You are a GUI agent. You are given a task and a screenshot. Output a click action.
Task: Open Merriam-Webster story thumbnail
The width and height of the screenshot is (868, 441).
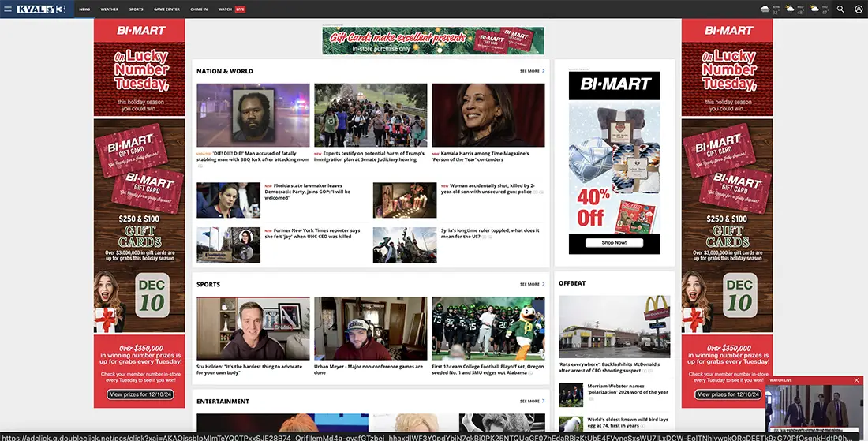[571, 395]
